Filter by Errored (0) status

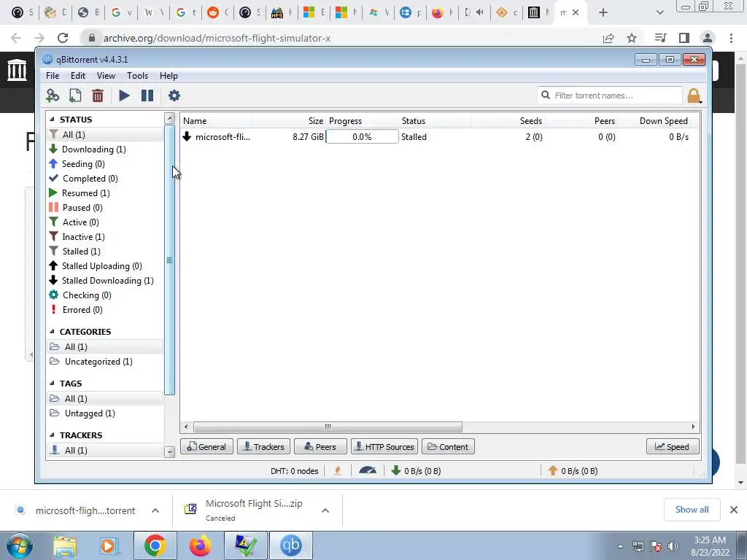(x=82, y=310)
